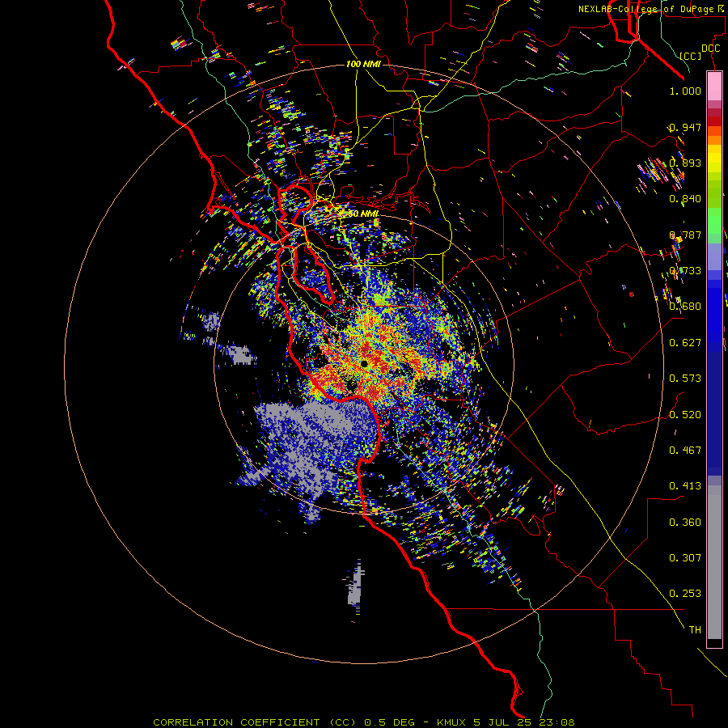Viewport: 728px width, 728px height.
Task: Click the 0.467 legend value
Action: click(x=685, y=451)
